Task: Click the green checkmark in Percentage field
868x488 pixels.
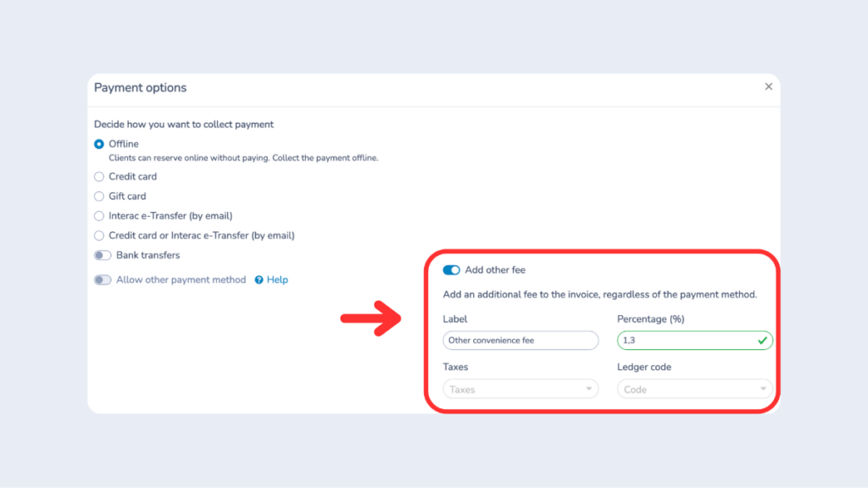Action: click(764, 340)
